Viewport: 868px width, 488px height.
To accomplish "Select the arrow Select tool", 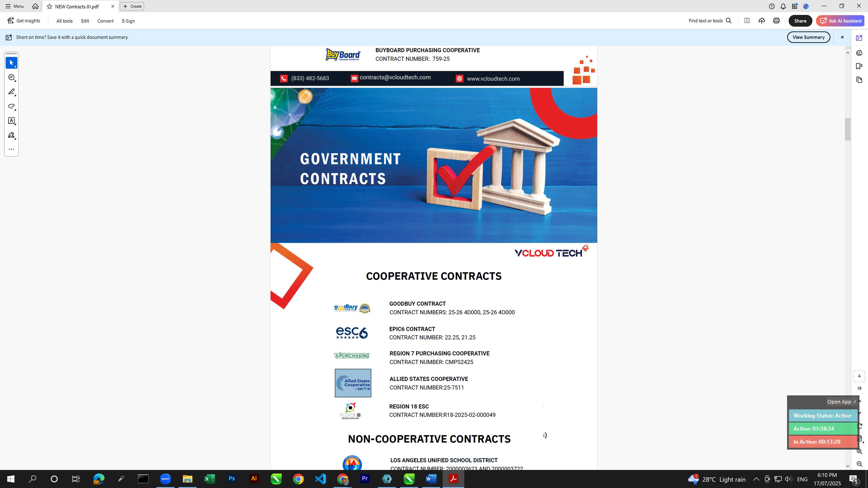I will pos(12,63).
